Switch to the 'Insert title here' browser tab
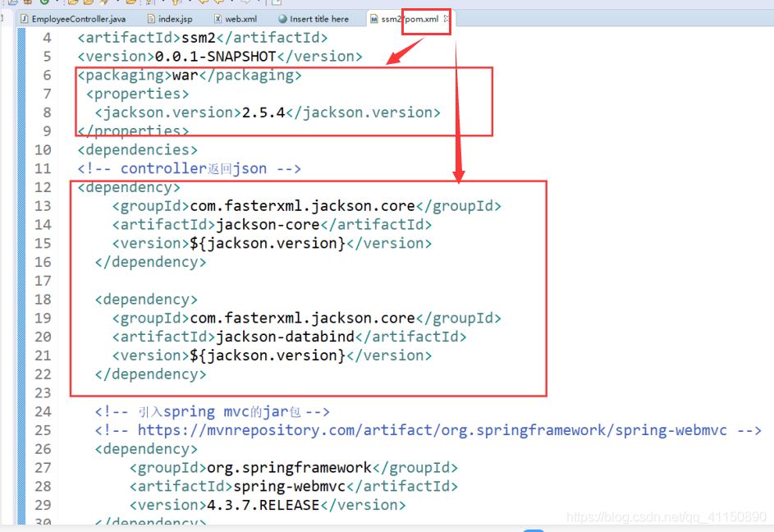 314,19
